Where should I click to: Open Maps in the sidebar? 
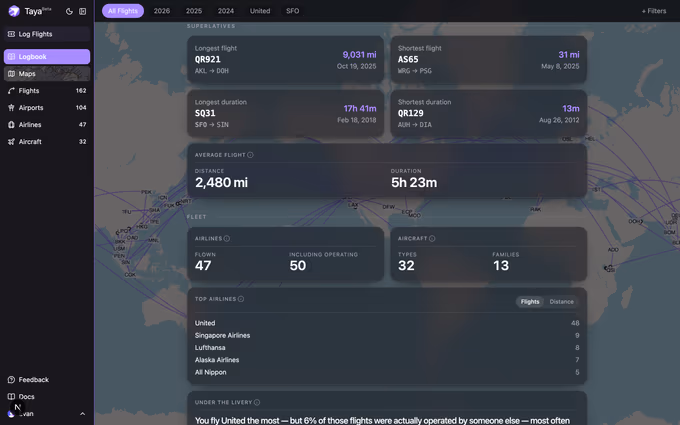47,74
